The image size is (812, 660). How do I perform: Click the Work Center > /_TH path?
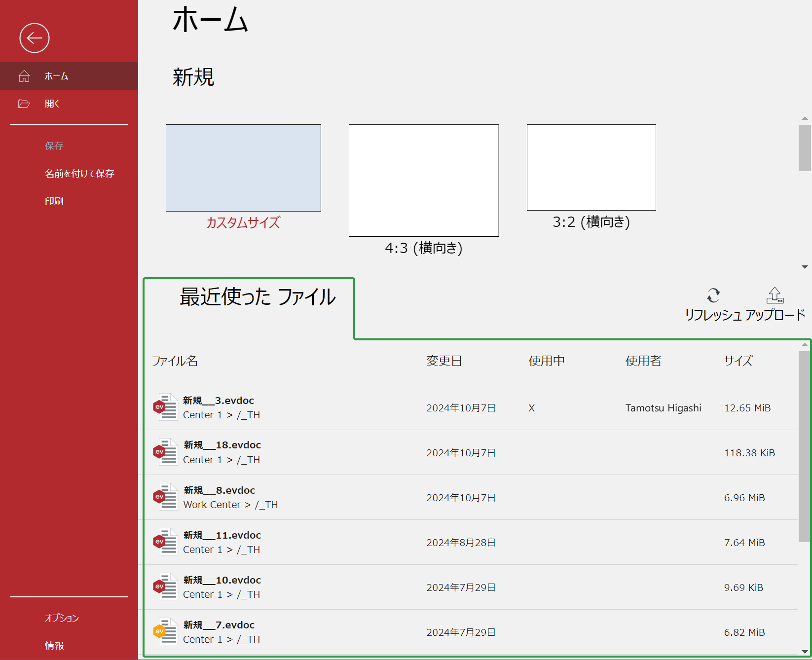(230, 505)
